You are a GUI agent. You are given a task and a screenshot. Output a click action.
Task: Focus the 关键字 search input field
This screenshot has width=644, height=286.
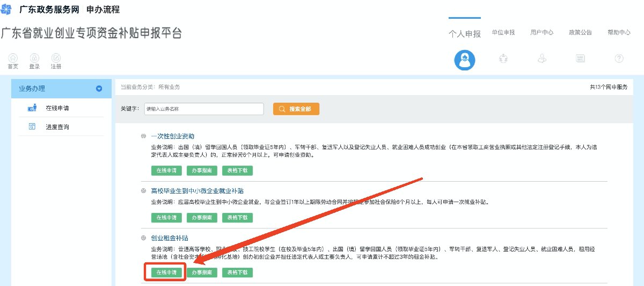pos(204,109)
